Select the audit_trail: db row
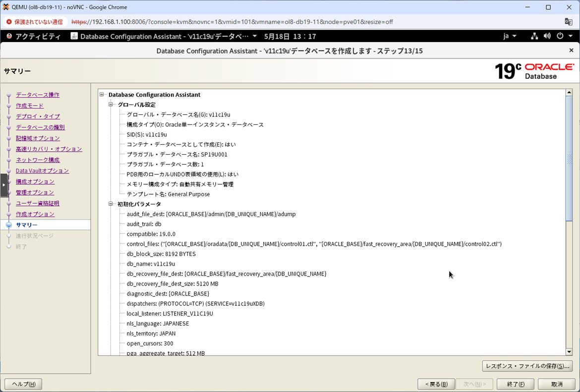 [144, 224]
